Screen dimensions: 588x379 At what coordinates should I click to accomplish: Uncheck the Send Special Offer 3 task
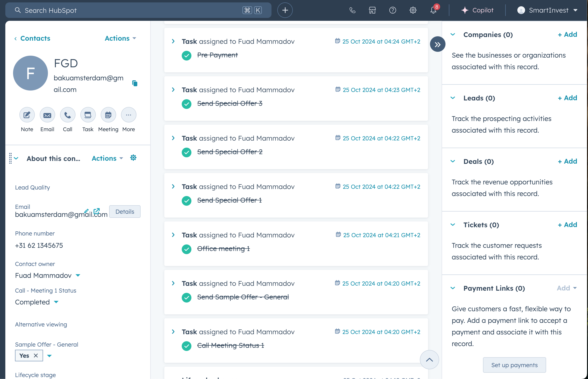tap(186, 104)
